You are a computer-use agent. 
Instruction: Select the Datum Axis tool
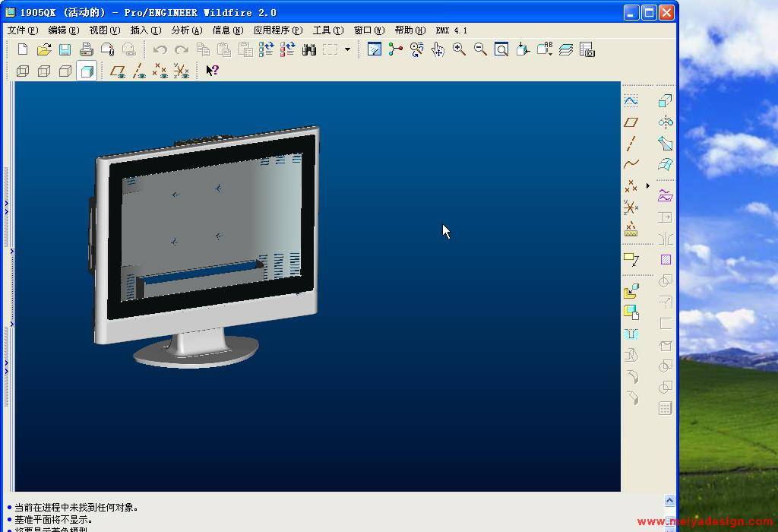(x=631, y=144)
